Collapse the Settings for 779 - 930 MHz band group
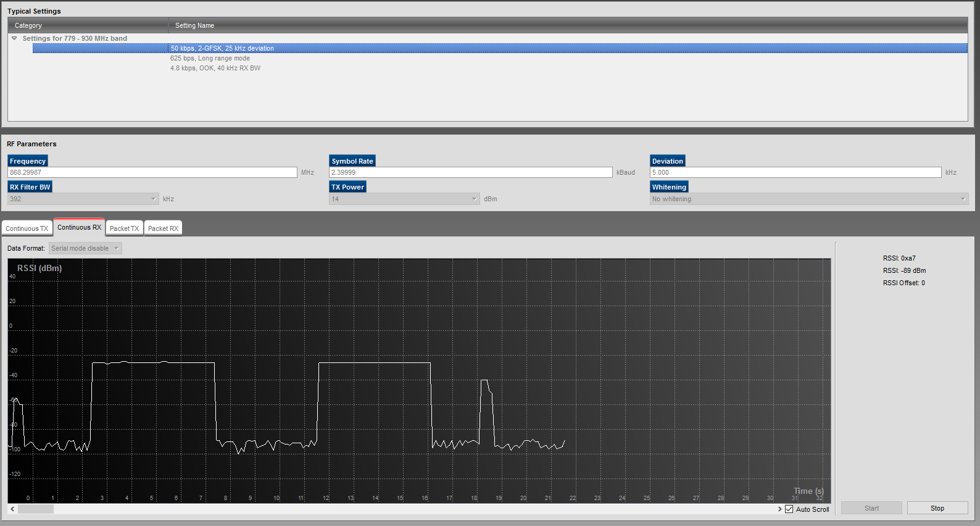 [14, 38]
